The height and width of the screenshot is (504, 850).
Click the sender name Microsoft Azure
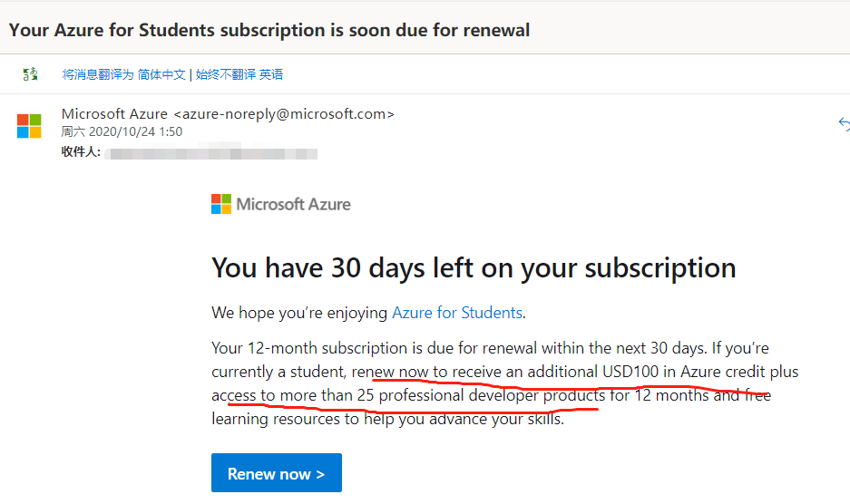point(114,114)
